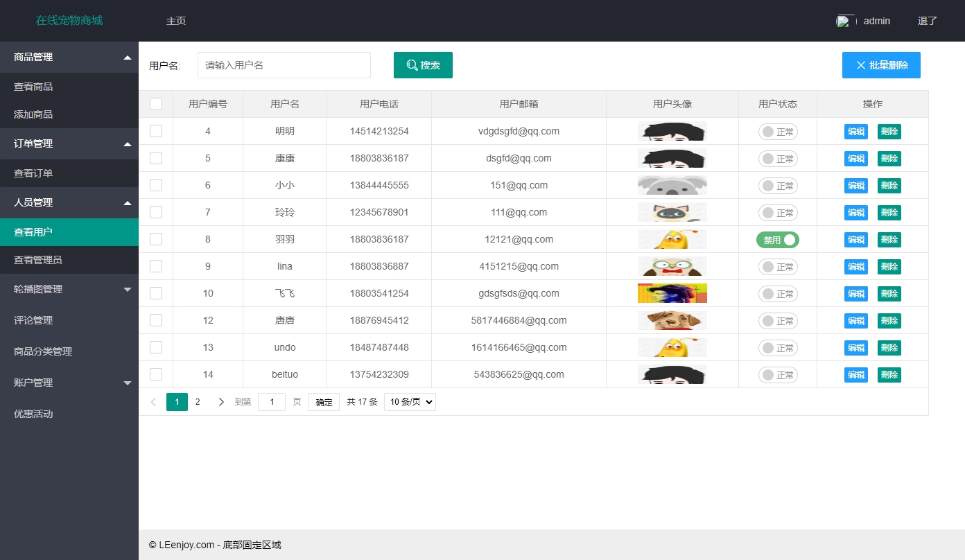
Task: Click the 请输入用户名 search input field
Action: tap(284, 64)
